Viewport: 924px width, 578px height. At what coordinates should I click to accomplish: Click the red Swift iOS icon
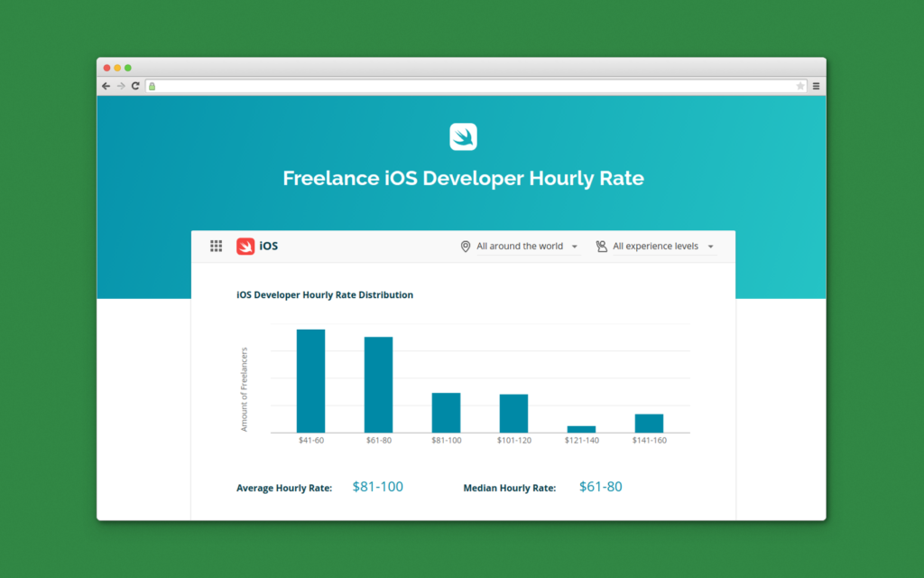245,246
